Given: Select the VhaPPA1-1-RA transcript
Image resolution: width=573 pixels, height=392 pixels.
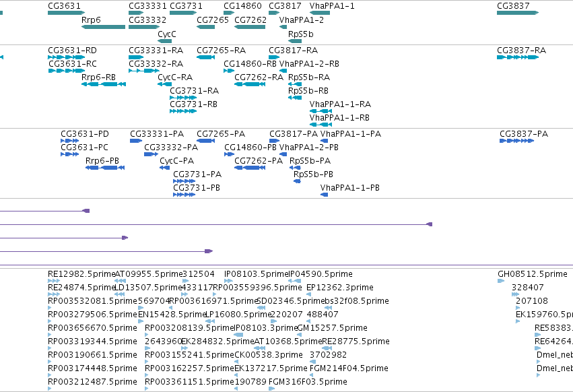Looking at the screenshot, I should pos(321,111).
